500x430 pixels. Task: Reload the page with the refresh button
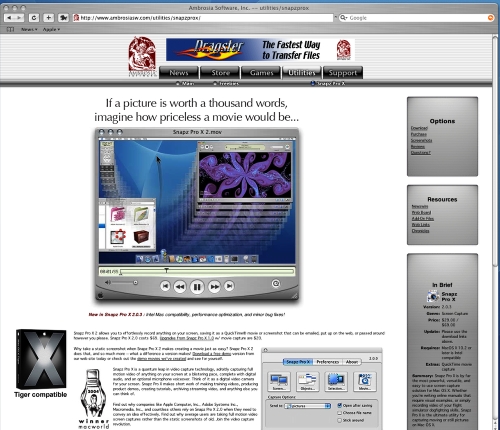34,18
